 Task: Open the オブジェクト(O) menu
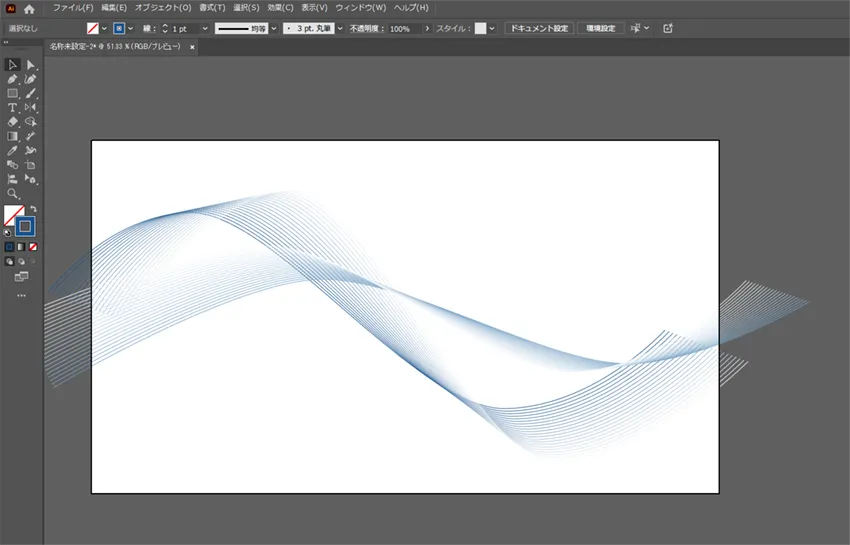pos(163,8)
